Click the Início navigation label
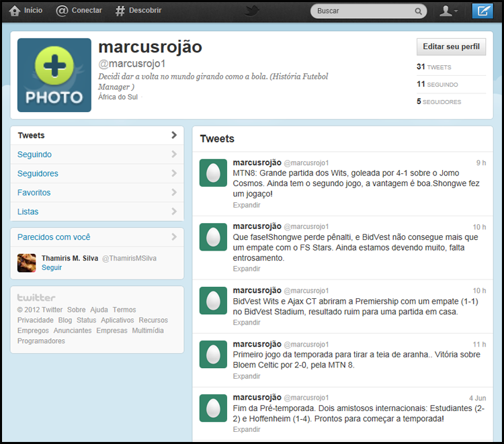504x444 pixels. point(33,10)
